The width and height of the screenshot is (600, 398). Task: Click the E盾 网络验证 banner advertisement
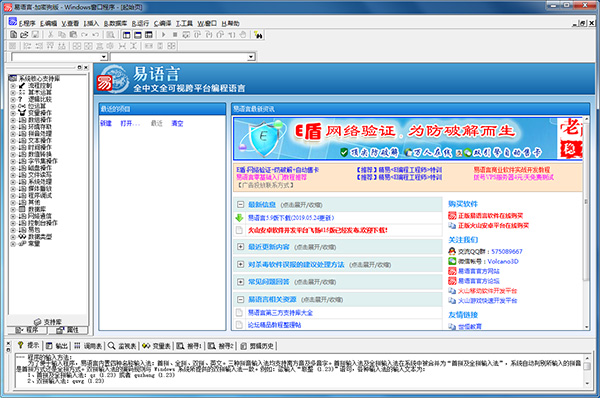pos(408,139)
